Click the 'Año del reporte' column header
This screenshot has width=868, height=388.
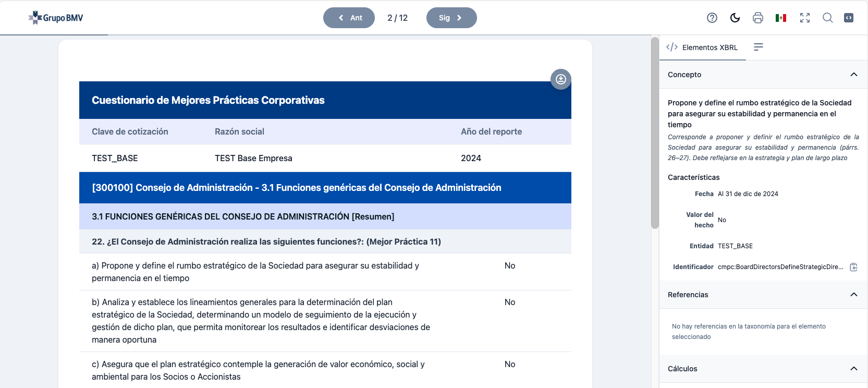tap(491, 132)
